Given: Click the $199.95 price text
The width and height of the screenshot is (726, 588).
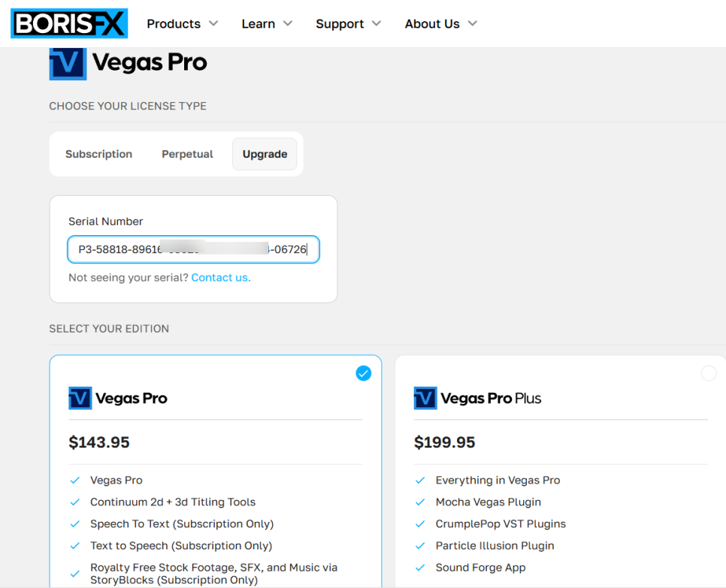Looking at the screenshot, I should pyautogui.click(x=444, y=442).
